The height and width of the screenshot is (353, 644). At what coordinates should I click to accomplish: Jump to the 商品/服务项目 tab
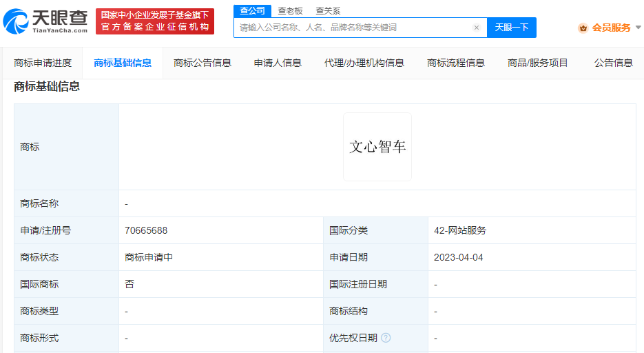[537, 63]
